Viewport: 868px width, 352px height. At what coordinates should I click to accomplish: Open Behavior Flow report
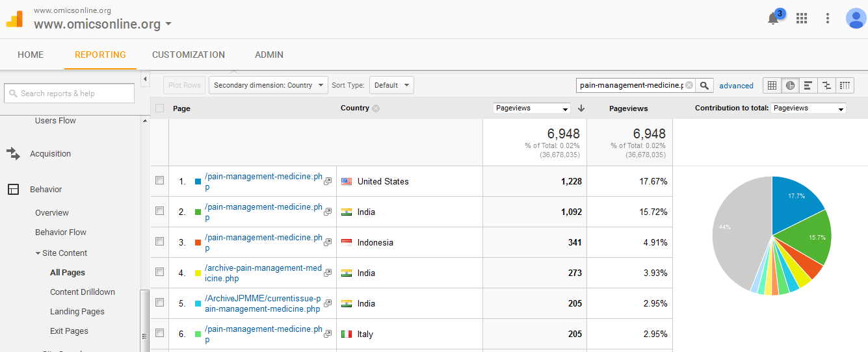(x=60, y=233)
